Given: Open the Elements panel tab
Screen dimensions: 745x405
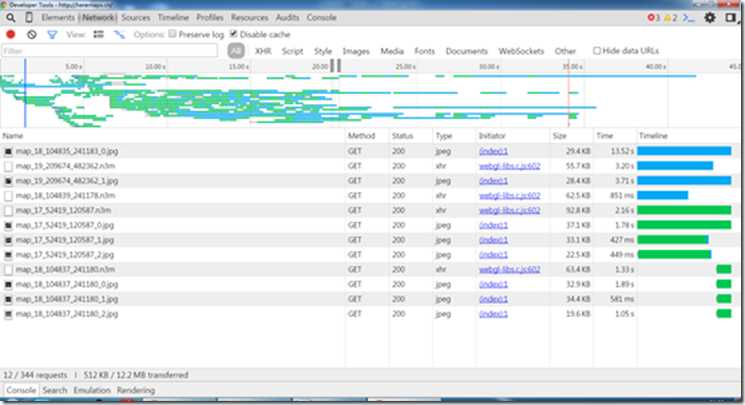Looking at the screenshot, I should [58, 18].
